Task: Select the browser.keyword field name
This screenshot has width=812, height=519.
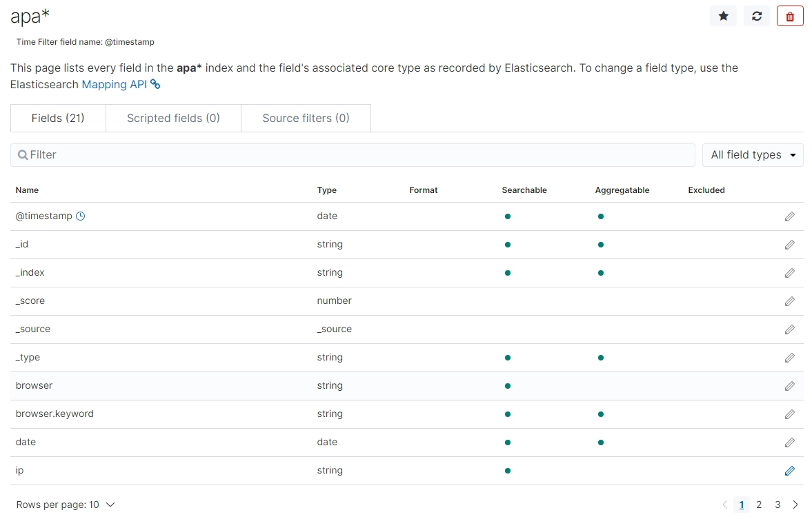Action: pos(55,414)
